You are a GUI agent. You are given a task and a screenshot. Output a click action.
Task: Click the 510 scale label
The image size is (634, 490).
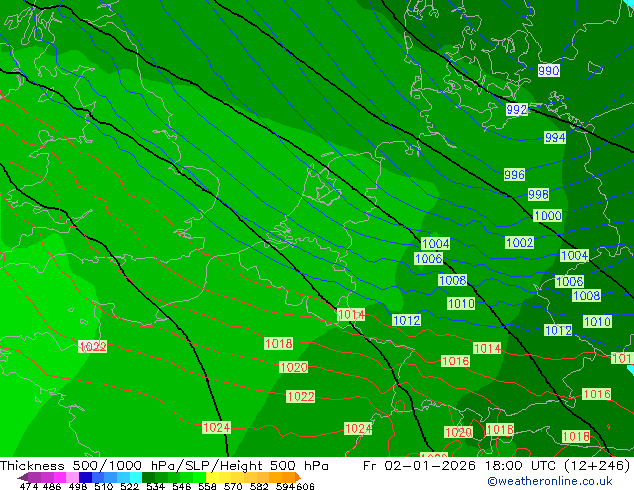[104, 486]
